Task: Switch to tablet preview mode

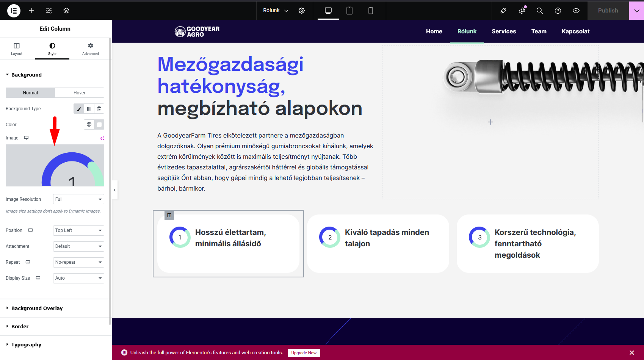Action: coord(349,11)
